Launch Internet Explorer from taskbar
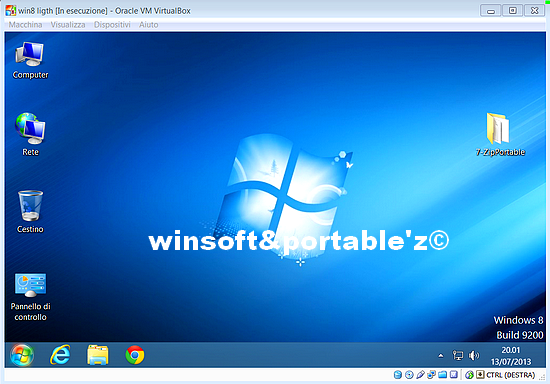Image resolution: width=550 pixels, height=384 pixels. coord(60,355)
